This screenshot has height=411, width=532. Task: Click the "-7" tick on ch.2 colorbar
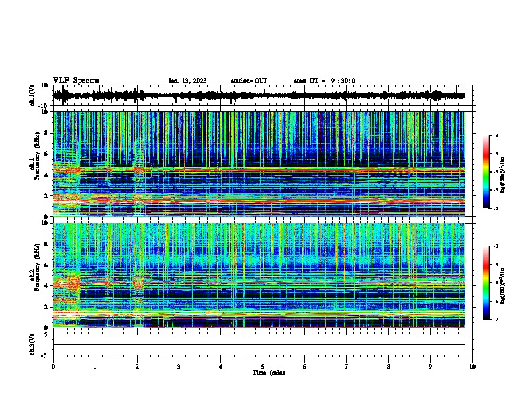click(x=495, y=319)
